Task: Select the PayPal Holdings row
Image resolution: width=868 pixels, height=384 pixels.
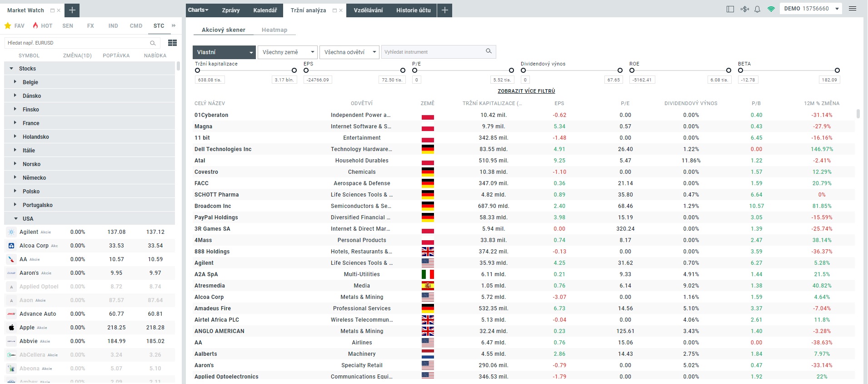Action: click(x=524, y=217)
